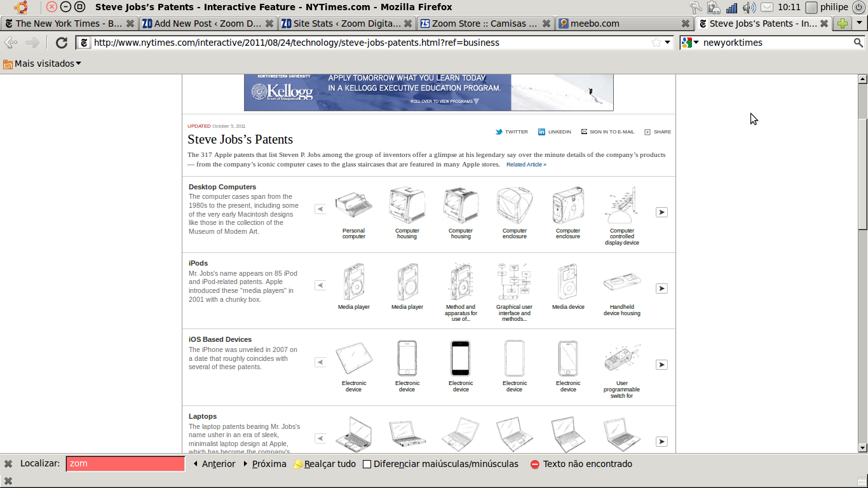The width and height of the screenshot is (868, 488).
Task: Show previous iOS Based Devices patents
Action: 320,362
